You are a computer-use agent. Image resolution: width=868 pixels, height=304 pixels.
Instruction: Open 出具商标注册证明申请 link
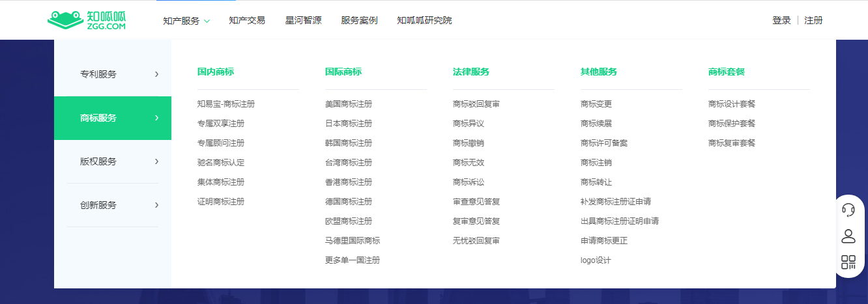tap(620, 221)
